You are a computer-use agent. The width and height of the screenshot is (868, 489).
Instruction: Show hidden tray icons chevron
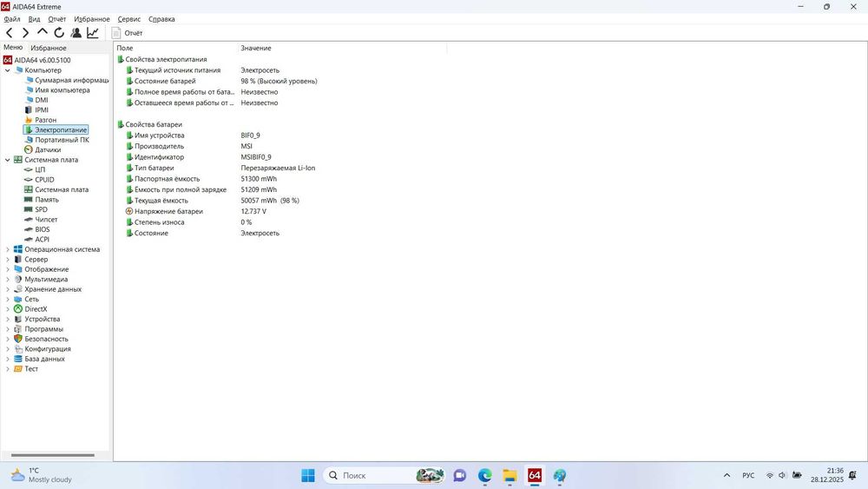[727, 476]
